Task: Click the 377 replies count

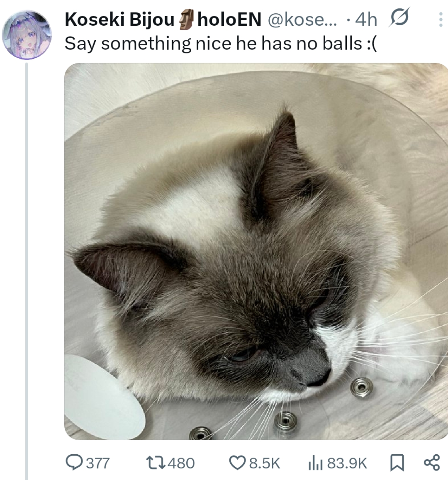Action: (x=98, y=463)
